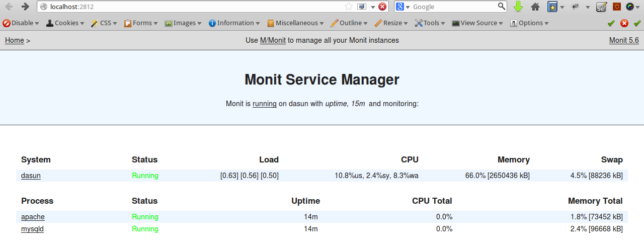The width and height of the screenshot is (644, 252).
Task: Click the Memory Total column header
Action: [x=595, y=201]
